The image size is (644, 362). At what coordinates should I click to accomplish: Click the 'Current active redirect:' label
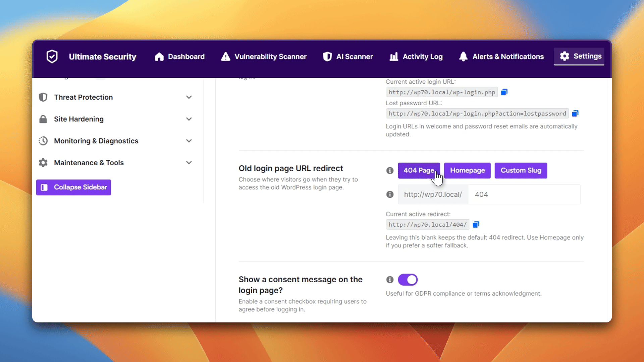coord(418,214)
